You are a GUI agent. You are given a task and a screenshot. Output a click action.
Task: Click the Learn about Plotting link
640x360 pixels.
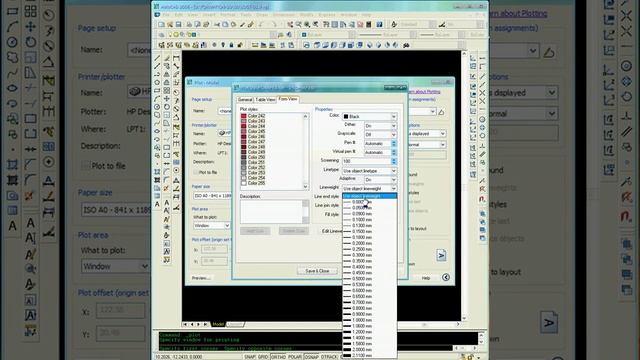[x=423, y=92]
